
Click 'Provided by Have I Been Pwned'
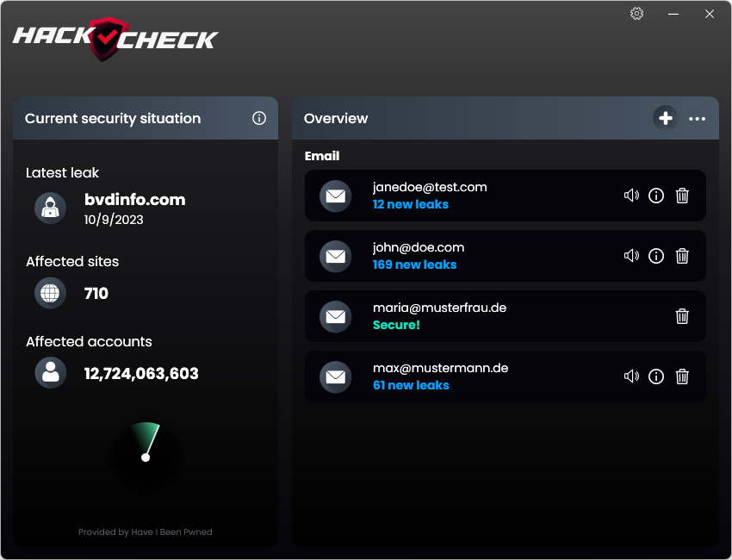point(146,532)
